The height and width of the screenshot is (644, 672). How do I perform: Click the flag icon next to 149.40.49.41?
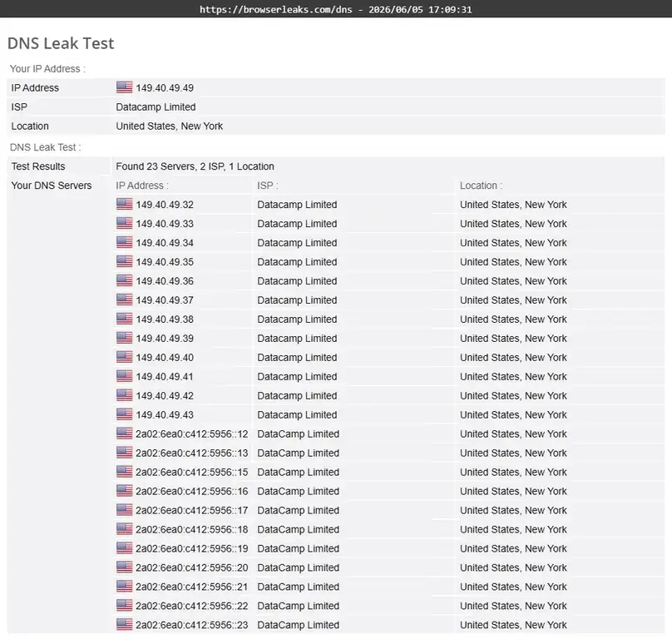(124, 376)
